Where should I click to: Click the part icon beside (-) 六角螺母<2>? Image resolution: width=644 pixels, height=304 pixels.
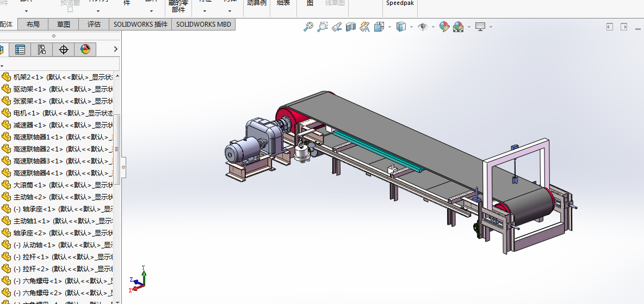(6, 293)
